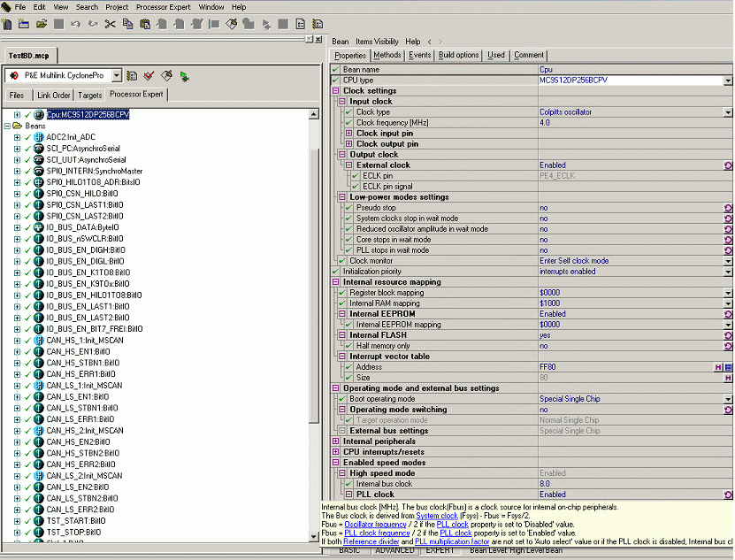The height and width of the screenshot is (560, 735).
Task: Toggle the External clock Enabled value
Action: click(x=728, y=165)
